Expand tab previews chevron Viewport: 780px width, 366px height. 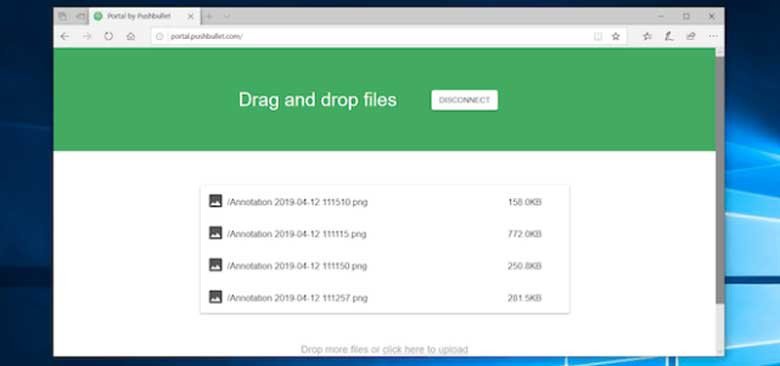coord(227,16)
